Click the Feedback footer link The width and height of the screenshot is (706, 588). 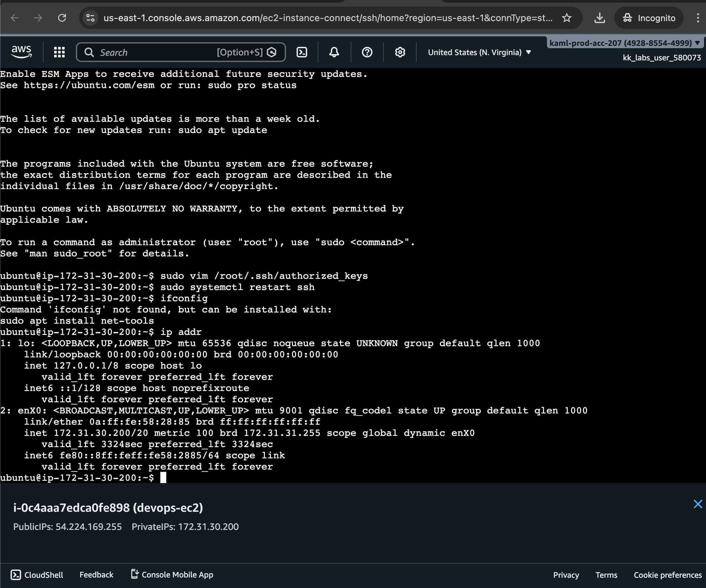[96, 575]
